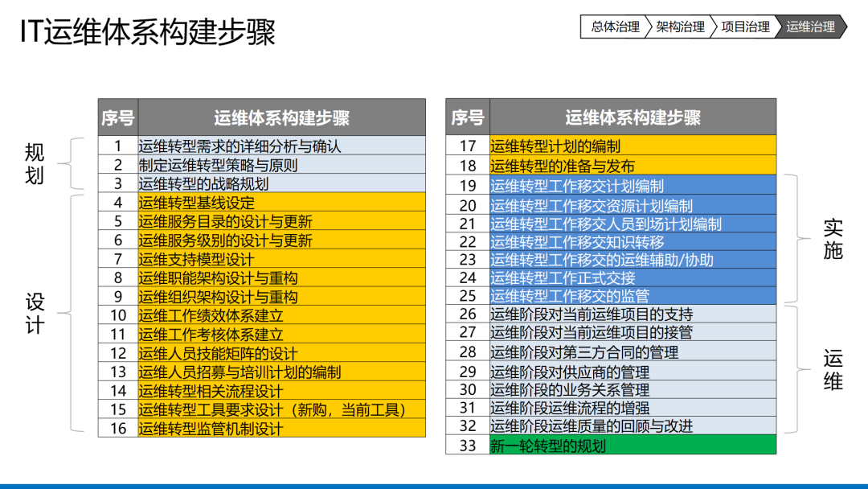Click the 规划 phase label
The width and height of the screenshot is (868, 489).
point(35,163)
